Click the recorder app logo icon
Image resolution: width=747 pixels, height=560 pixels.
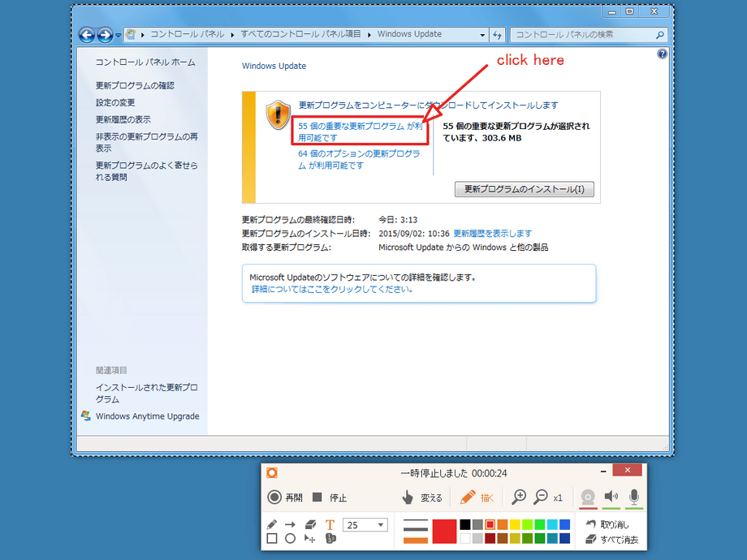(272, 473)
